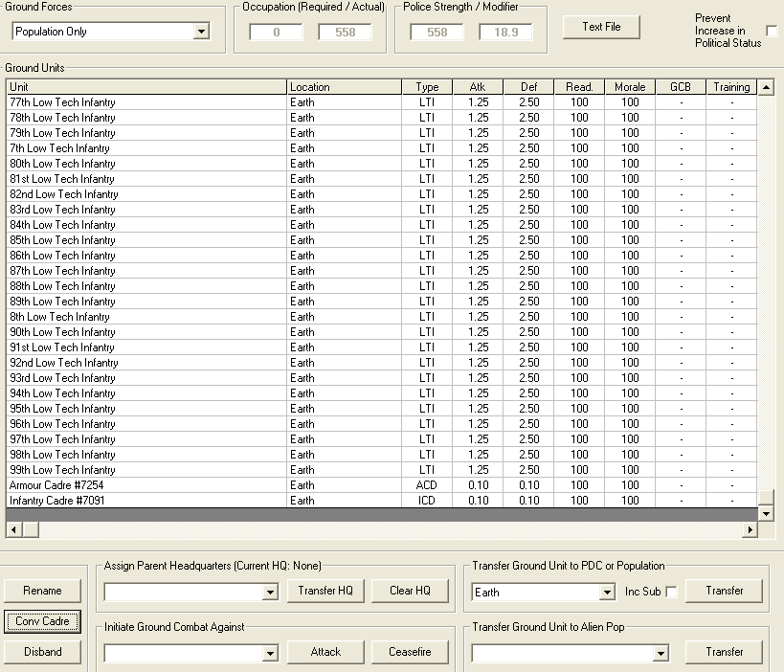
Task: Select 89th Low Tech Infantry row
Action: [382, 302]
